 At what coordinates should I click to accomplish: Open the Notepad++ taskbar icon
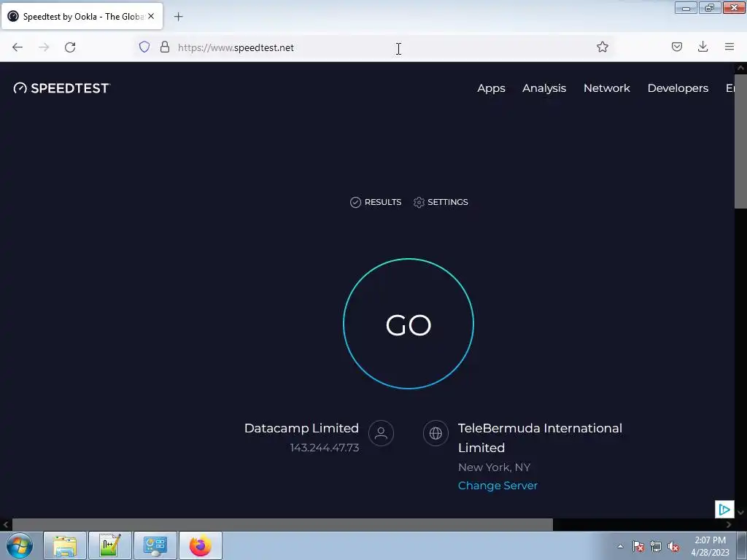click(109, 545)
